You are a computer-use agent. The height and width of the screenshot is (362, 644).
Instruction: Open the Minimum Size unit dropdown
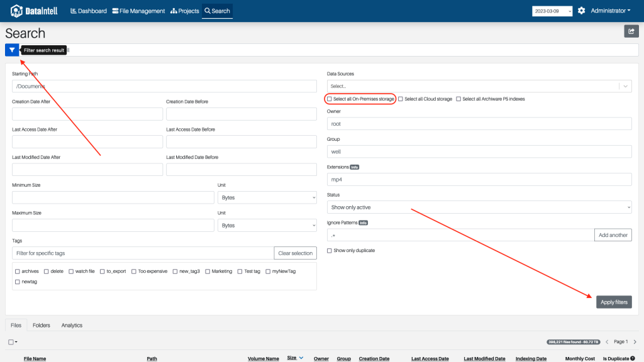[267, 197]
